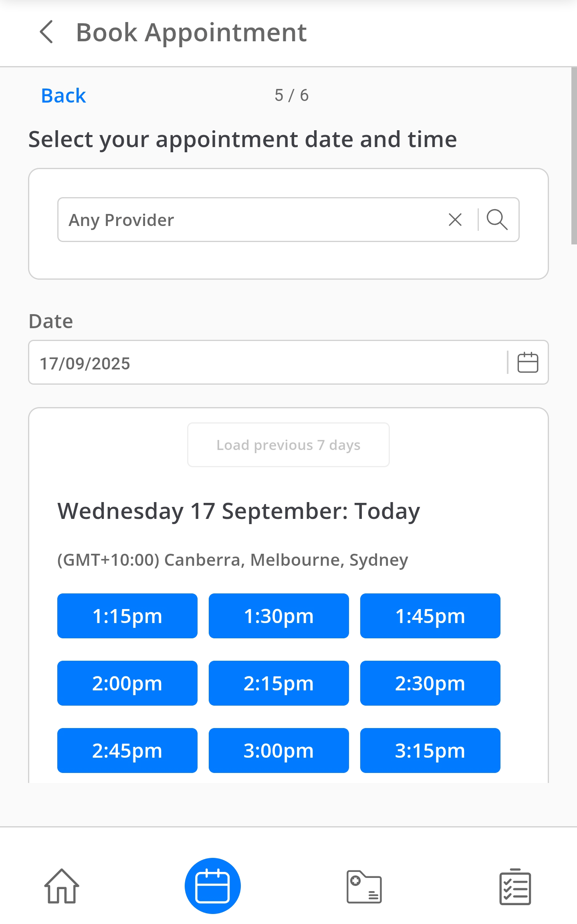Book the 2:30pm time slot
This screenshot has height=924, width=577.
tap(430, 683)
